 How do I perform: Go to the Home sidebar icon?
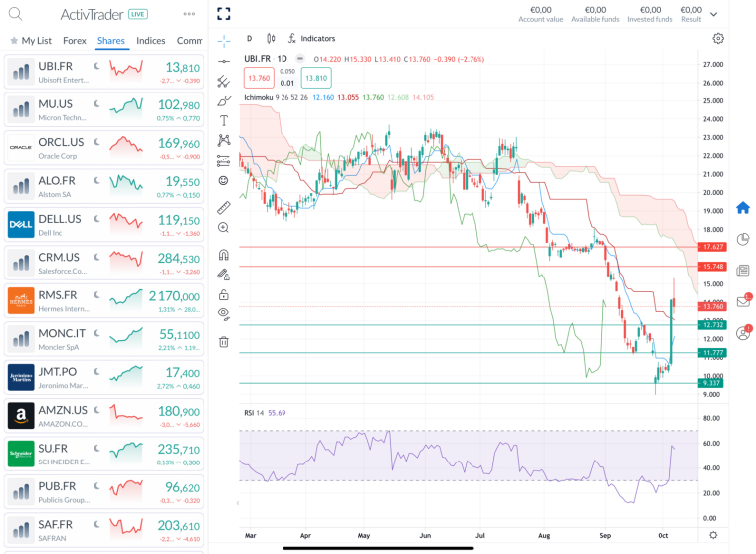(743, 208)
